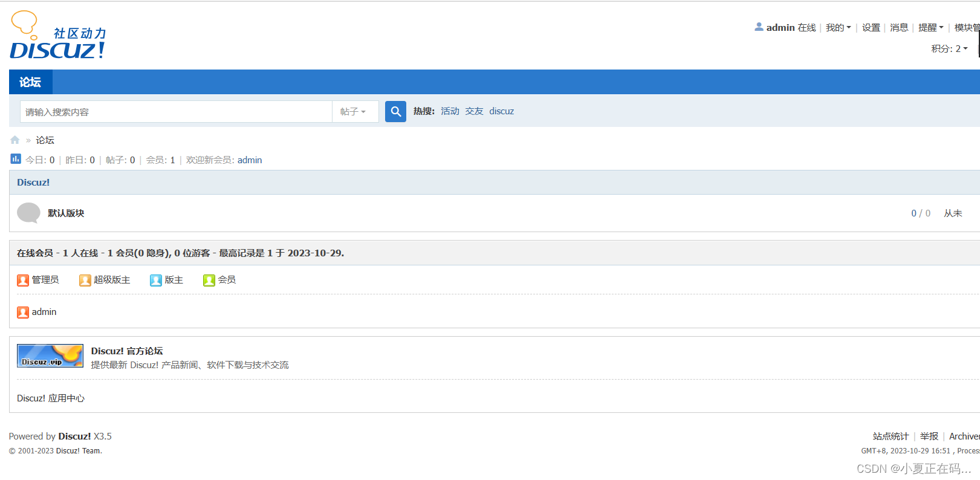
Task: Click the 昨日: 0 statistic
Action: (80, 160)
